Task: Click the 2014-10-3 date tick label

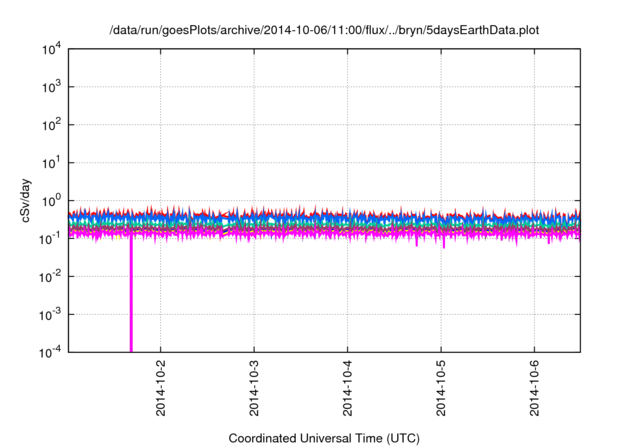Action: click(254, 388)
